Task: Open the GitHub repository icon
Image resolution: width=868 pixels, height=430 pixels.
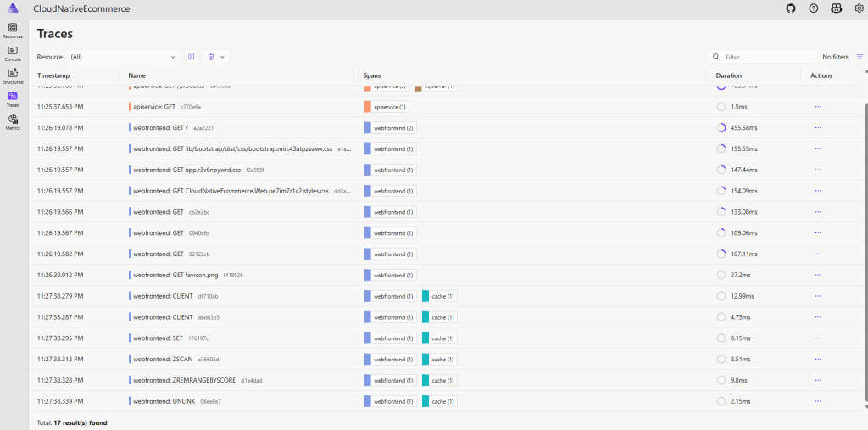Action: click(791, 8)
